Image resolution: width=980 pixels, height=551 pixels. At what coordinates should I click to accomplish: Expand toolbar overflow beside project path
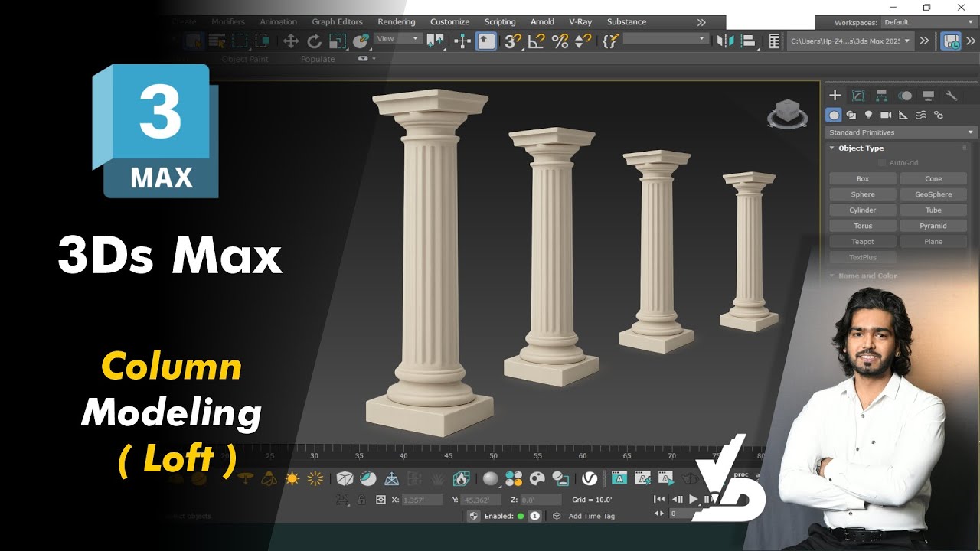pyautogui.click(x=925, y=41)
